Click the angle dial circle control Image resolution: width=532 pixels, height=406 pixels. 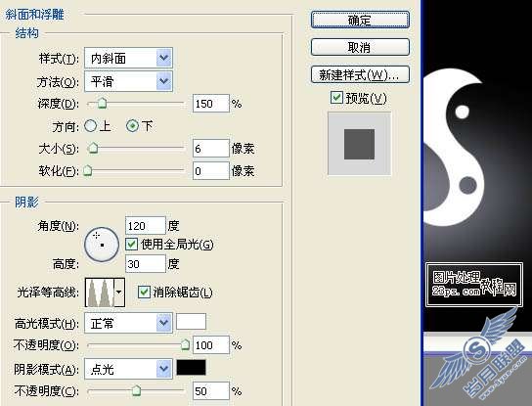coord(102,245)
